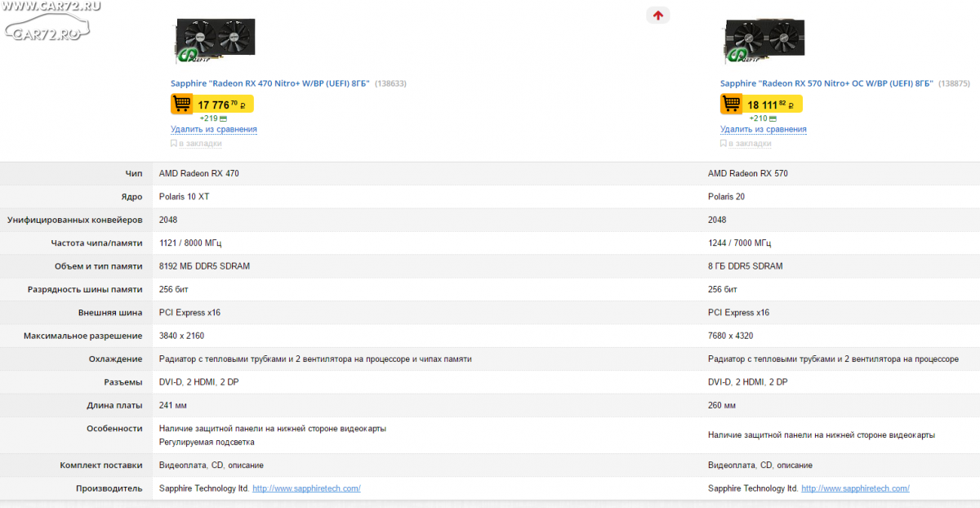Screen dimensions: 980x508
Task: Open the Sapphire "Radeon RX 570 Nitro+ OC W/BP" product link
Action: coord(826,83)
